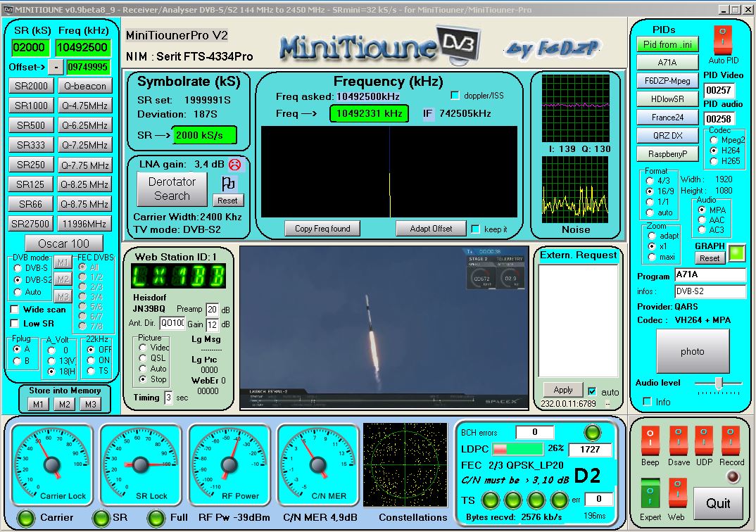This screenshot has height=532, width=756.
Task: Click the first TS green LED
Action: [491, 500]
